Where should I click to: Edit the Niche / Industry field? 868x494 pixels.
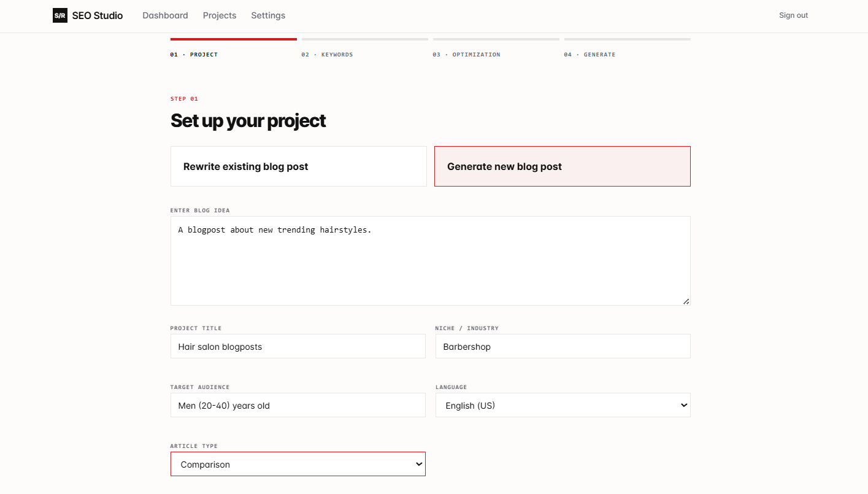(563, 346)
